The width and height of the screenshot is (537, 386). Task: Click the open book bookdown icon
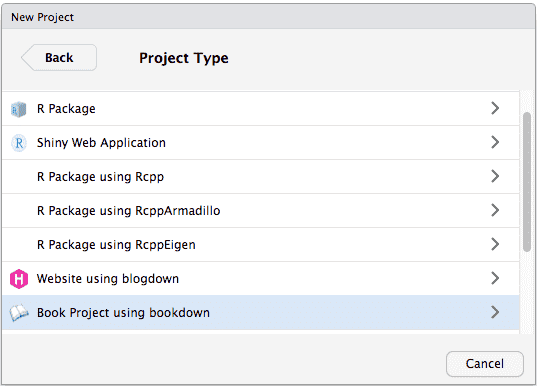coord(19,313)
